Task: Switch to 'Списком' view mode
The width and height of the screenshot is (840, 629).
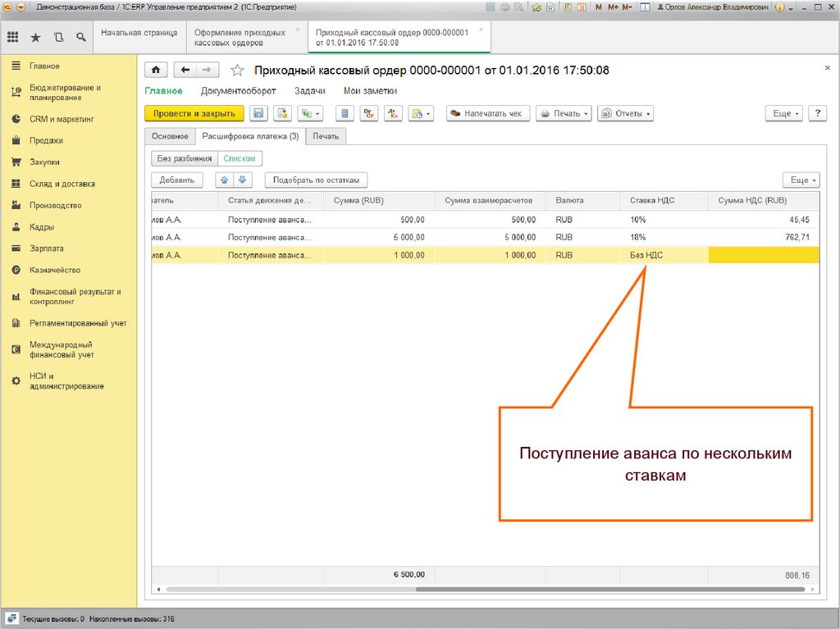Action: (240, 159)
